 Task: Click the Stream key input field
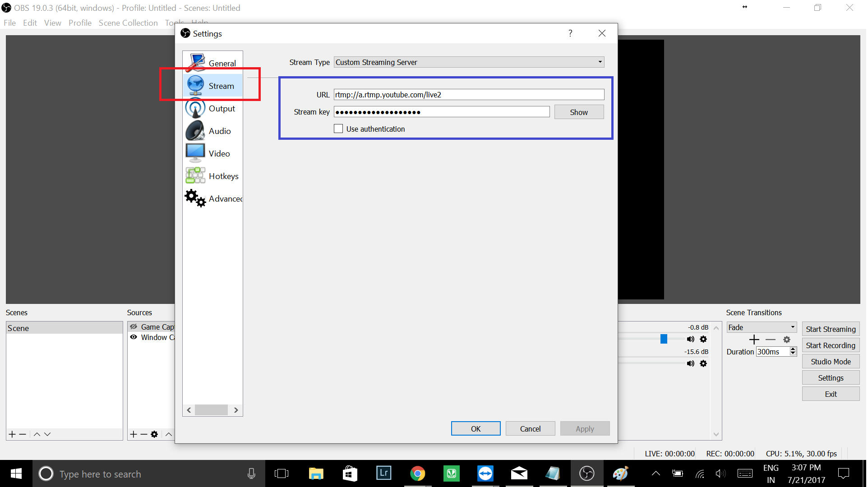tap(443, 112)
